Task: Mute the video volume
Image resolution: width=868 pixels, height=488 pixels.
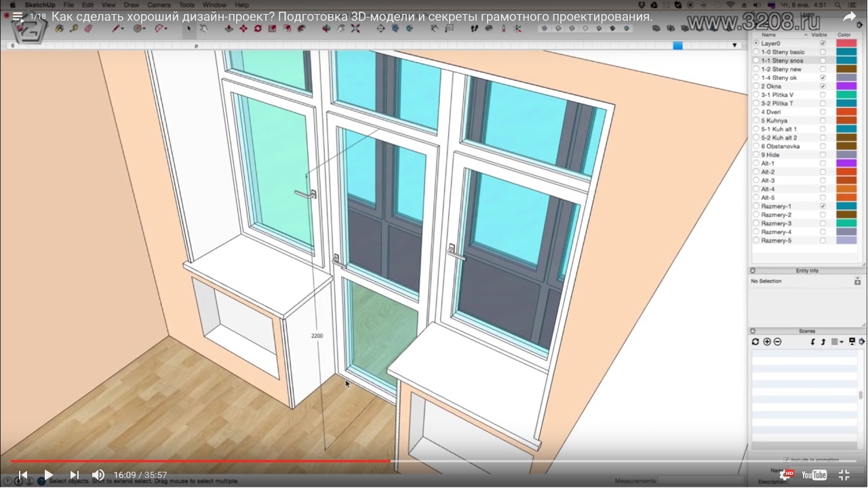Action: coord(98,475)
